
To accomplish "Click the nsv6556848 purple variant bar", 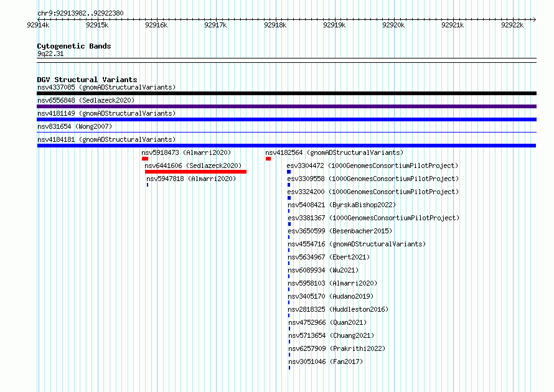I will point(286,106).
